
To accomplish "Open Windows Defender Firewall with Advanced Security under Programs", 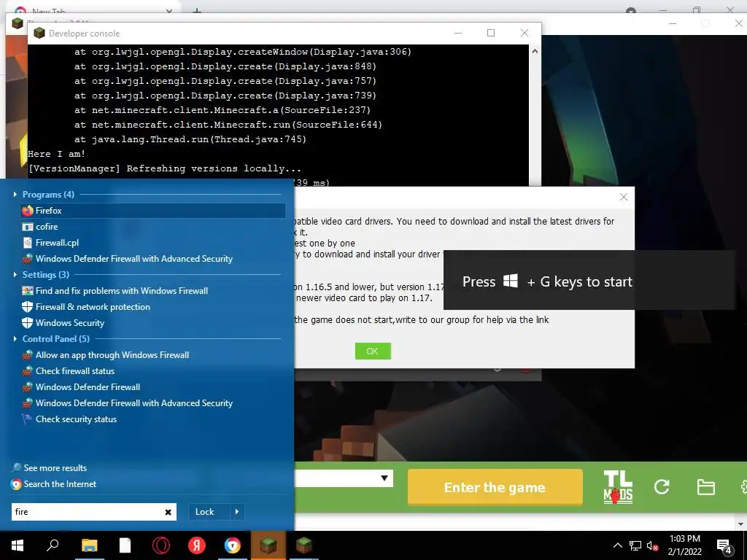I will [x=127, y=259].
